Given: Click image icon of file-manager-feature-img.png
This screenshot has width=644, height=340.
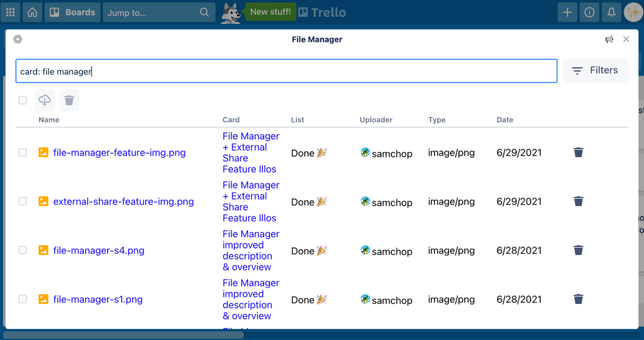Looking at the screenshot, I should tap(43, 153).
